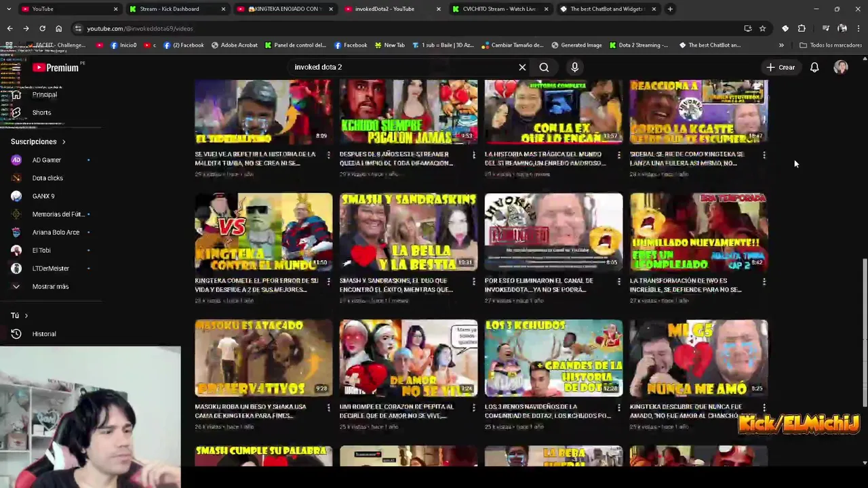Image resolution: width=868 pixels, height=488 pixels.
Task: Expand Mostrar más subscriptions list
Action: (x=41, y=286)
